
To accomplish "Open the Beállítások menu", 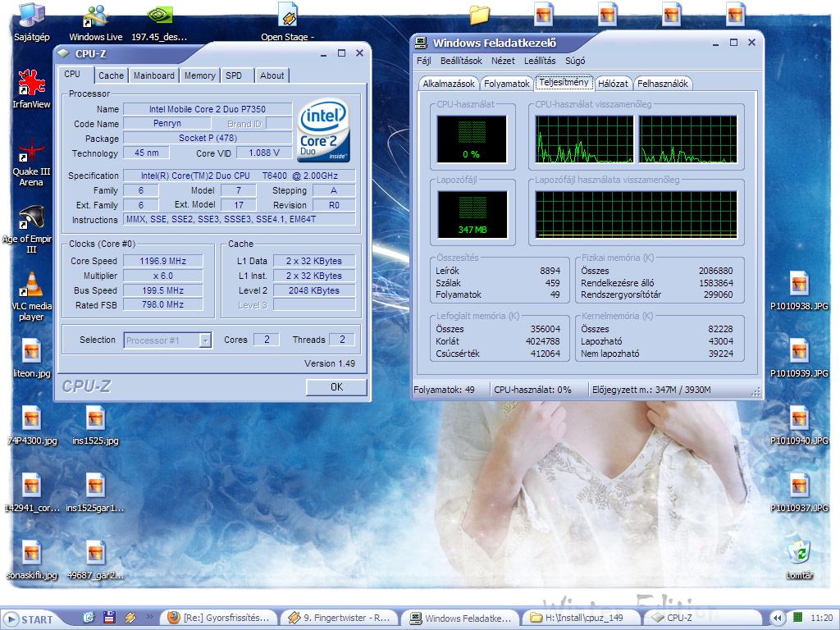I will tap(461, 61).
